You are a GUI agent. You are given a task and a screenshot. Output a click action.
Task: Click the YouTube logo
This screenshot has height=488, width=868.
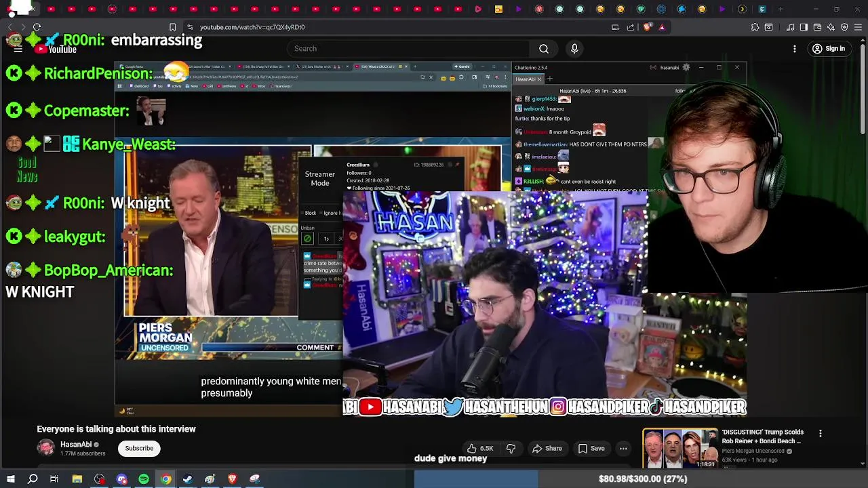(56, 49)
